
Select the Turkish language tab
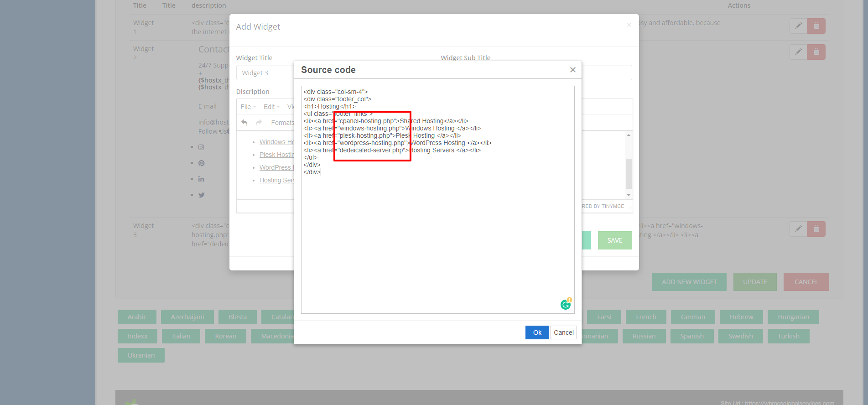(788, 336)
